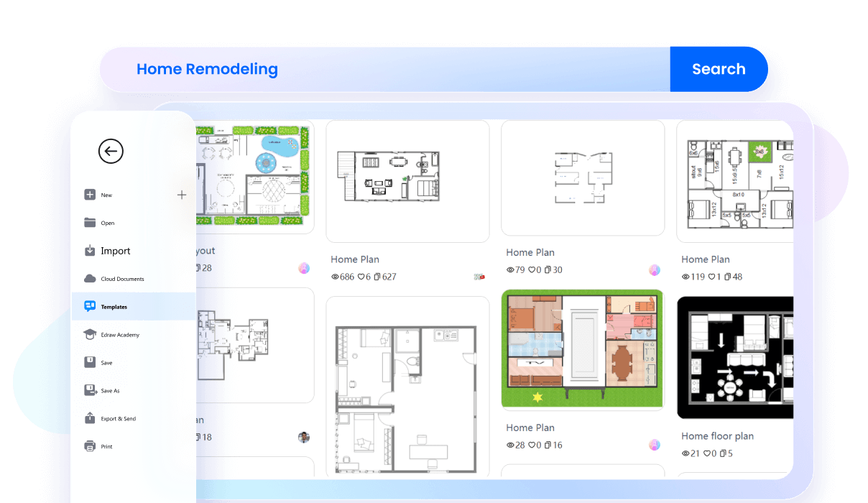Click the Print printer icon
The width and height of the screenshot is (868, 503).
(x=90, y=446)
